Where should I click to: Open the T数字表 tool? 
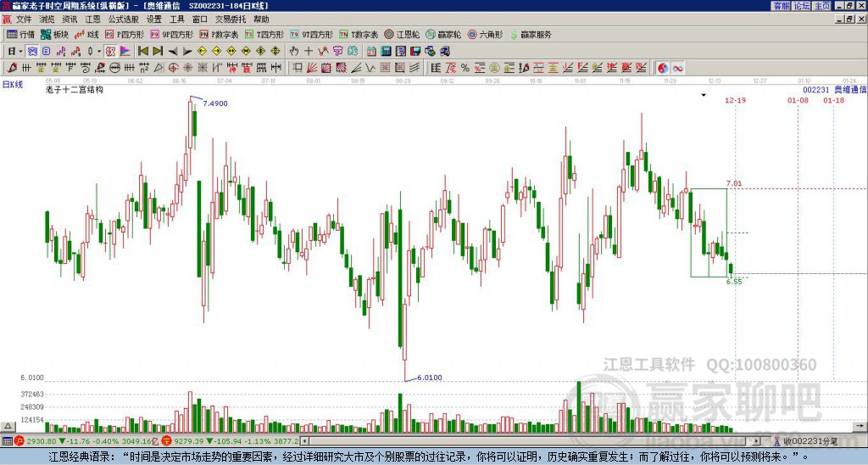click(x=359, y=34)
